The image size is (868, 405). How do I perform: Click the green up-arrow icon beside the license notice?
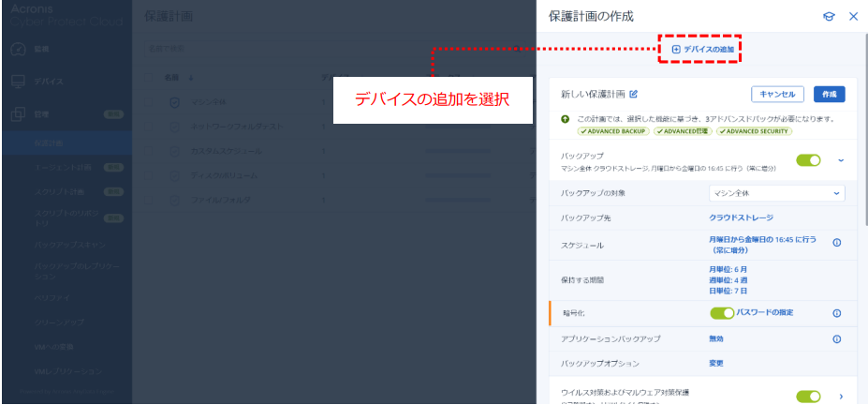coord(566,120)
